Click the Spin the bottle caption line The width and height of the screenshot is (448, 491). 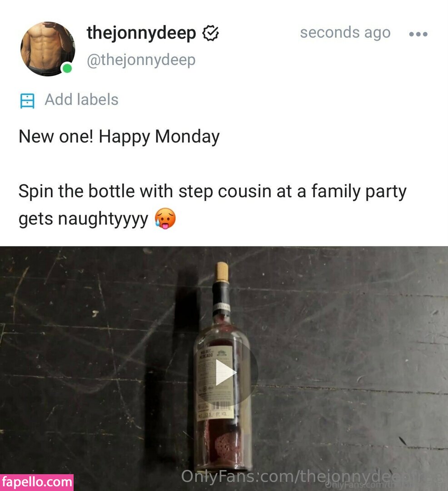click(213, 191)
